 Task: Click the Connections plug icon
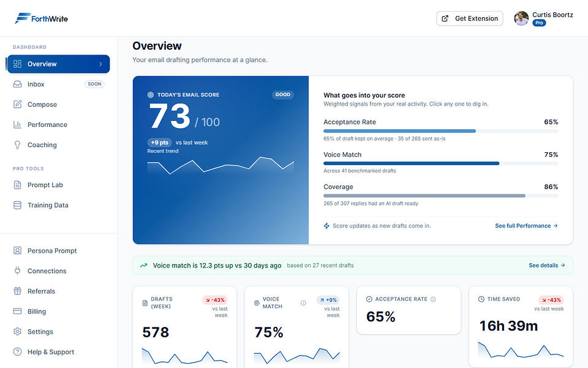tap(17, 270)
